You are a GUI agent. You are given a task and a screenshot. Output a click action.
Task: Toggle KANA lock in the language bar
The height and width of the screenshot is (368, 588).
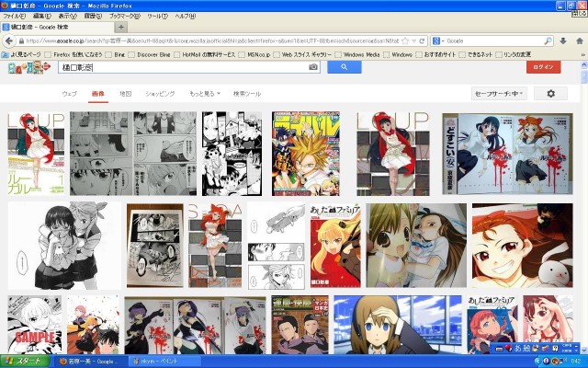[567, 351]
